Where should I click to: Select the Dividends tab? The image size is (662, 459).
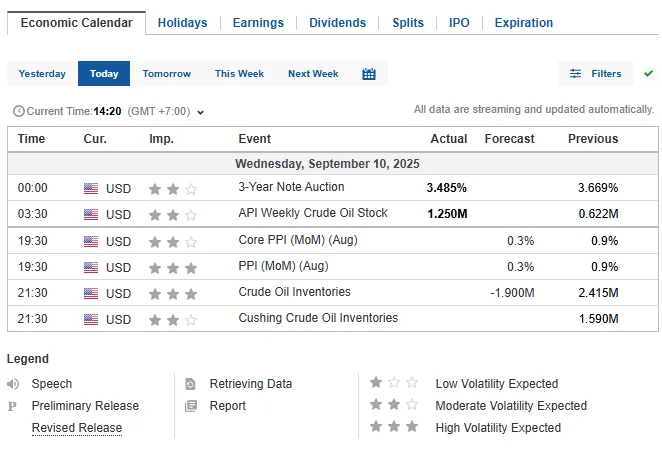337,23
